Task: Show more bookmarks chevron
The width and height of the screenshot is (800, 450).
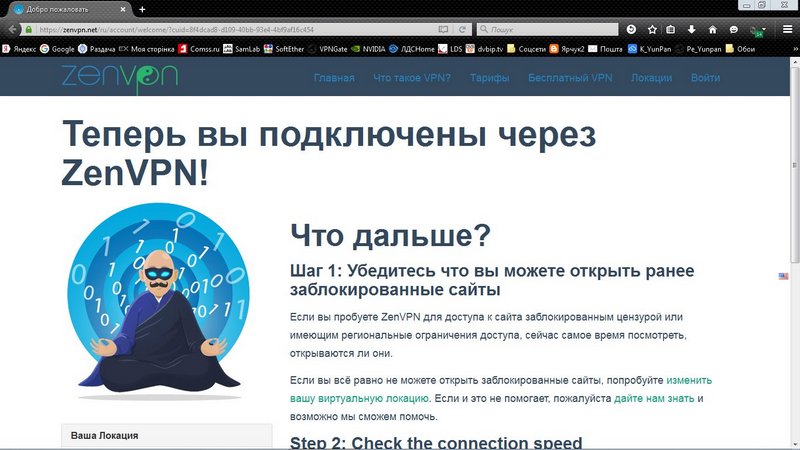Action: coord(795,49)
